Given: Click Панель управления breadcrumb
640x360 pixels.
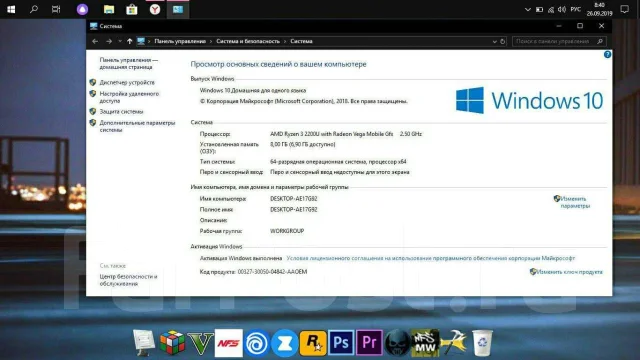Looking at the screenshot, I should [180, 41].
